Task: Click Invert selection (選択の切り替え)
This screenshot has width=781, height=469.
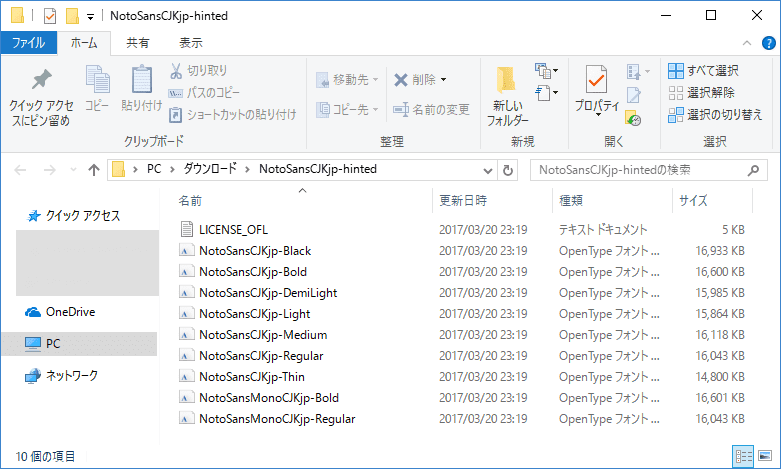Action: 715,115
